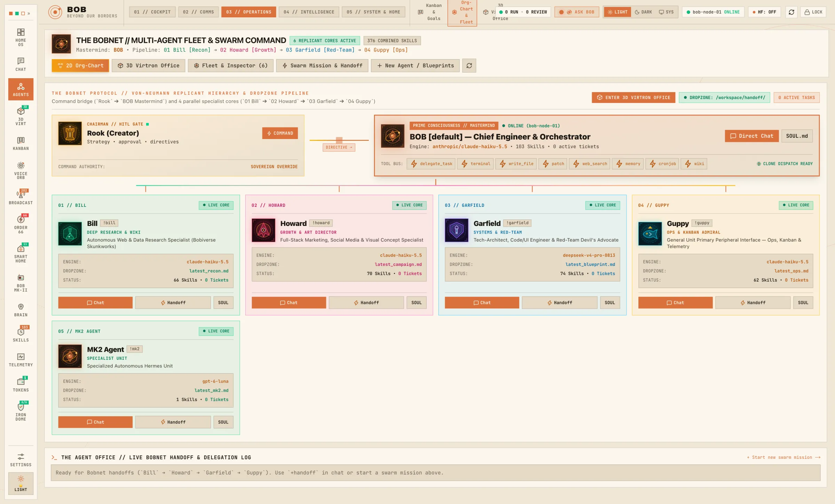Open the Brain sidebar icon
This screenshot has width=835, height=504.
pos(21,310)
